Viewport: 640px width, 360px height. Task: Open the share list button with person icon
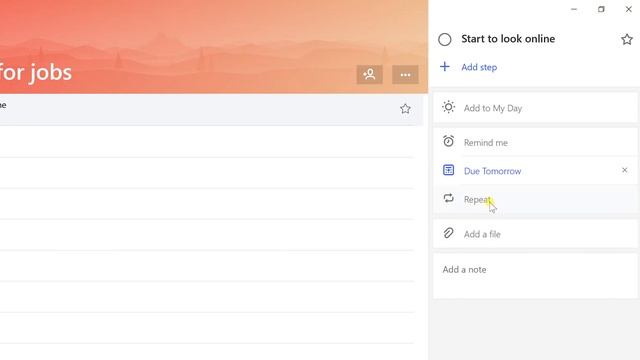(x=369, y=75)
